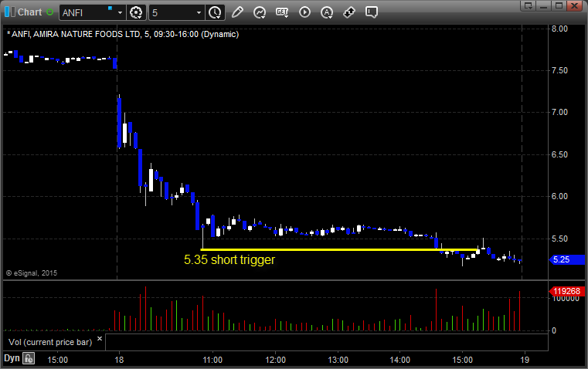
Task: Minimize the chart window
Action: pos(544,5)
